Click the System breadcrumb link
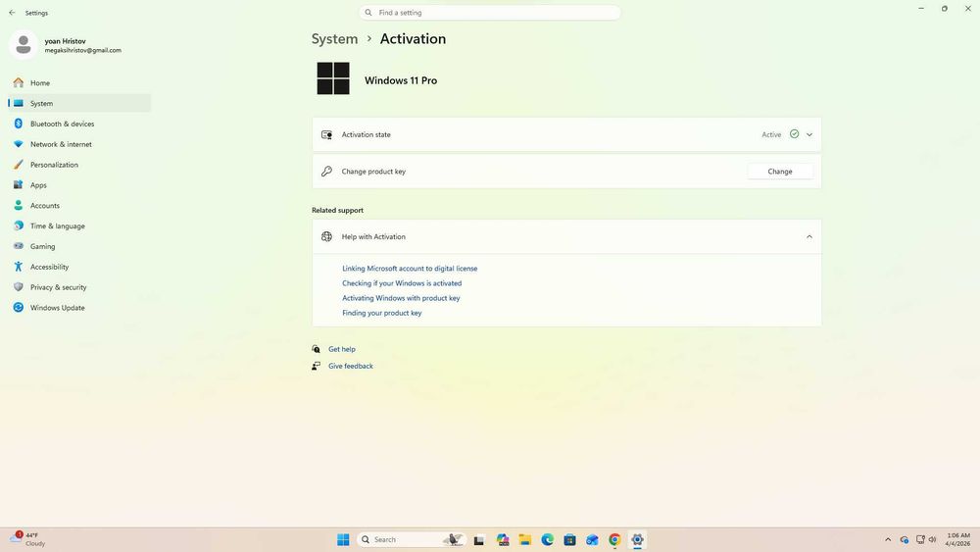This screenshot has height=552, width=980. click(334, 39)
